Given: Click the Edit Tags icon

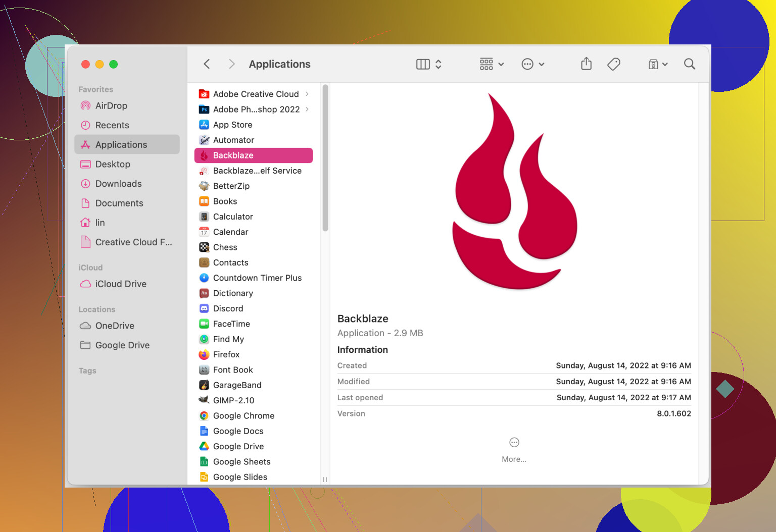Looking at the screenshot, I should [614, 64].
